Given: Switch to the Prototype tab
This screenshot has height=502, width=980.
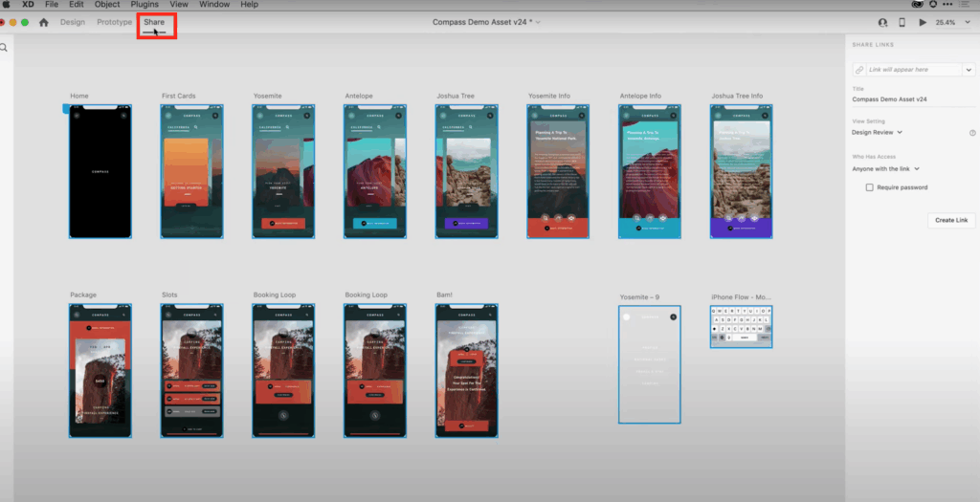Looking at the screenshot, I should pyautogui.click(x=114, y=22).
